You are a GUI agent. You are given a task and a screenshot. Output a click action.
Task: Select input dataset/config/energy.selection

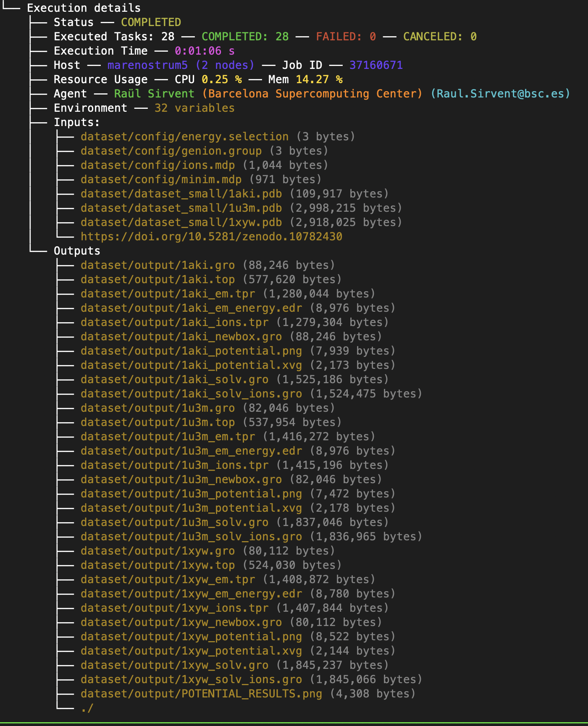(x=184, y=137)
